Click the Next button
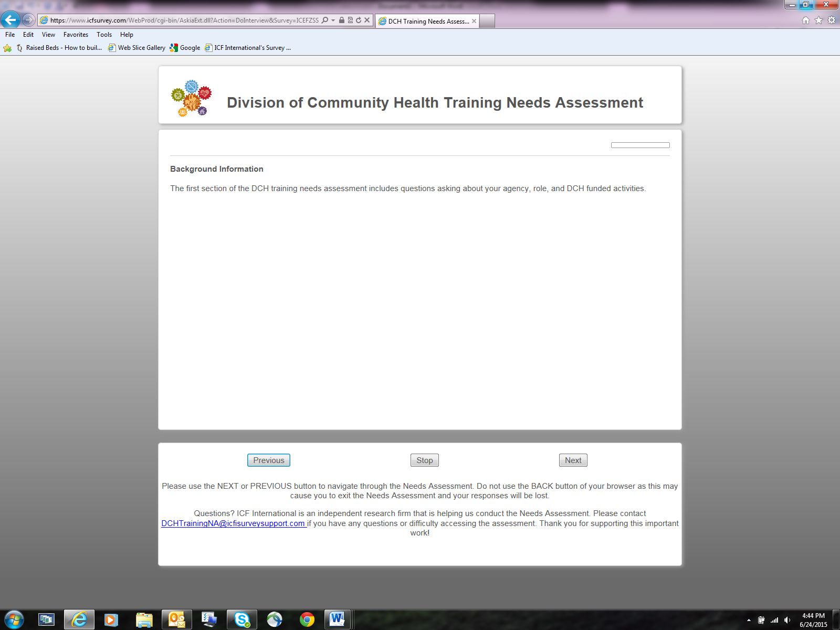 pos(573,460)
